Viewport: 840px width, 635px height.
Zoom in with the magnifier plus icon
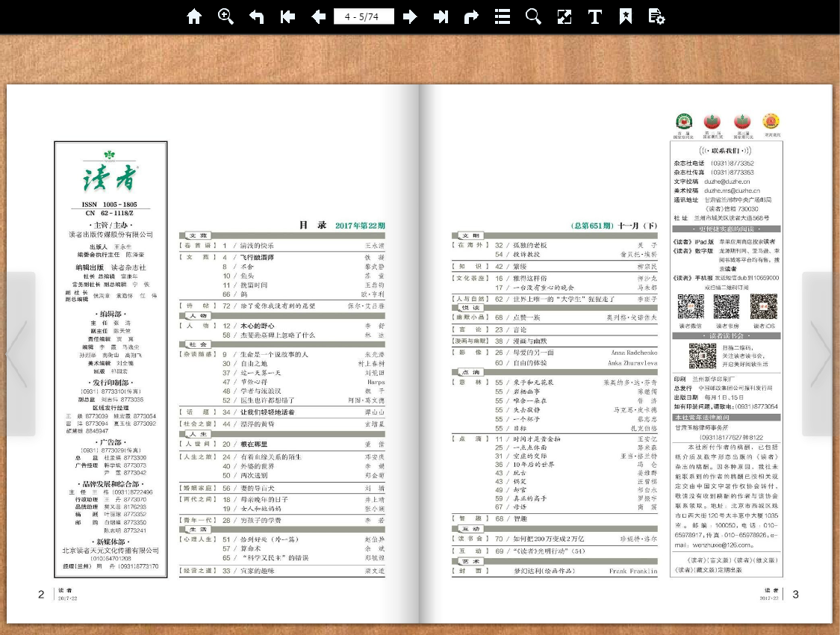point(225,16)
